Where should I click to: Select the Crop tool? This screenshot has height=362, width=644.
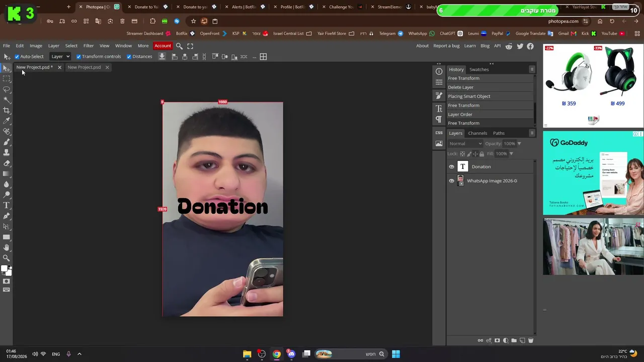point(7,110)
